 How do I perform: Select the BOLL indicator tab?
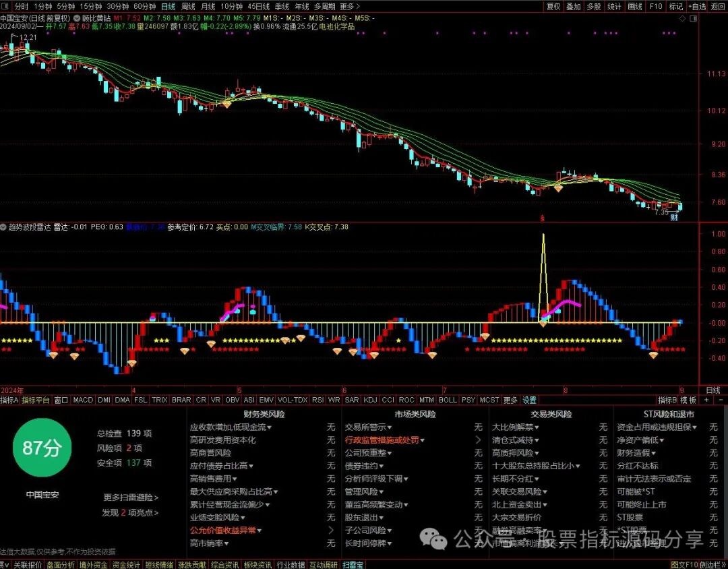(x=448, y=400)
